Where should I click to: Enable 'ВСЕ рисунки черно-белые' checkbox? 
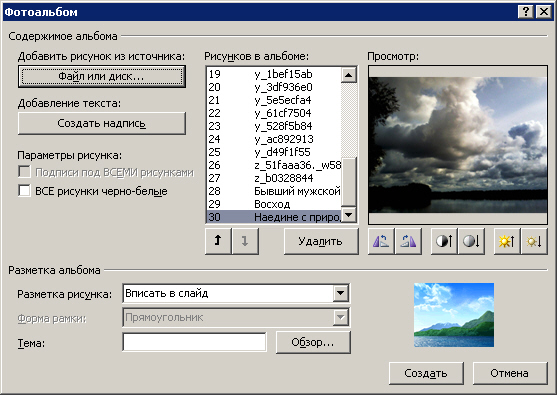pyautogui.click(x=24, y=191)
